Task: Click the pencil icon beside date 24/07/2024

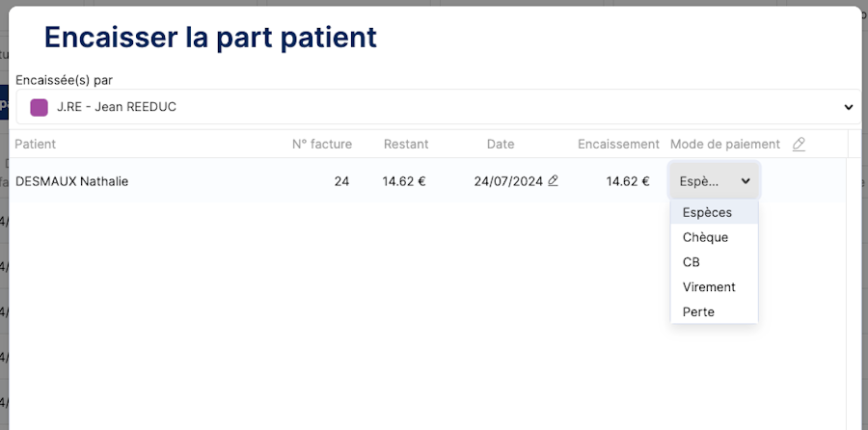Action: (553, 180)
